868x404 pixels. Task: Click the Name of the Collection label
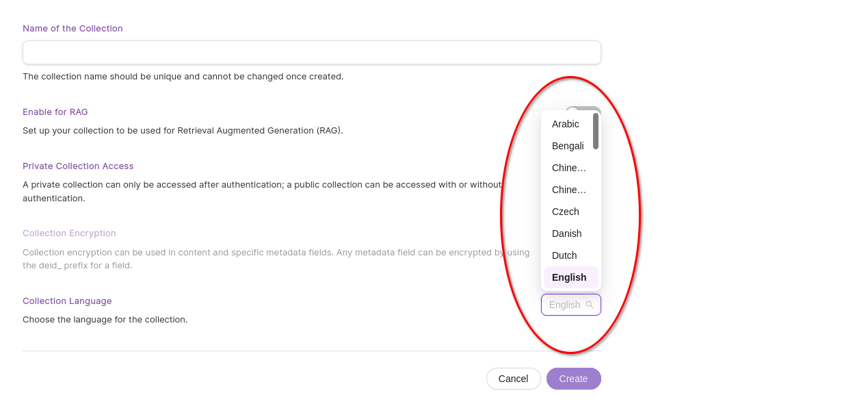[x=73, y=28]
